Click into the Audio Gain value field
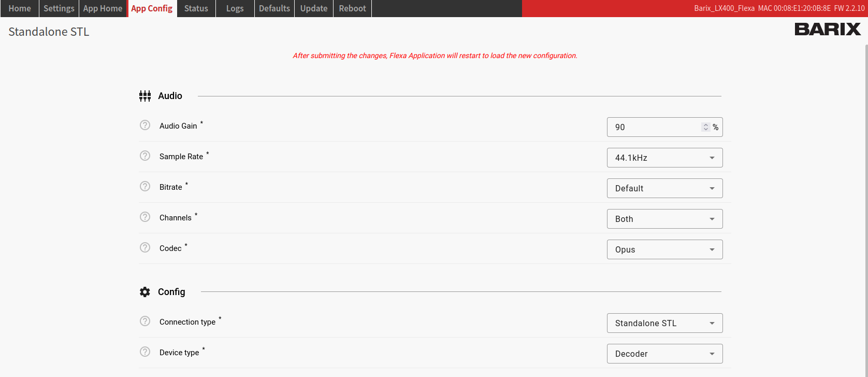Image resolution: width=868 pixels, height=377 pixels. point(653,127)
